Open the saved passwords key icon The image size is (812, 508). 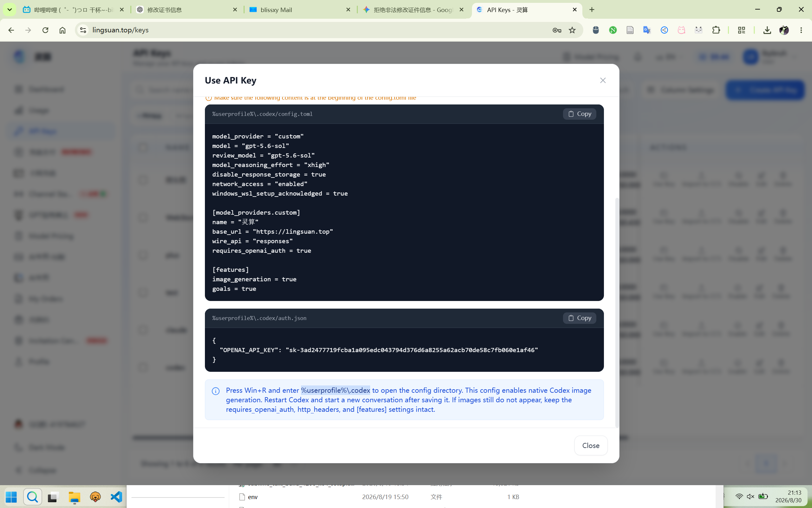click(x=557, y=30)
